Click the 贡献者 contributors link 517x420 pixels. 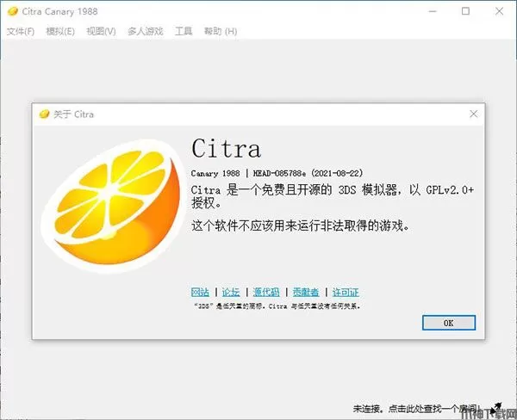click(306, 292)
